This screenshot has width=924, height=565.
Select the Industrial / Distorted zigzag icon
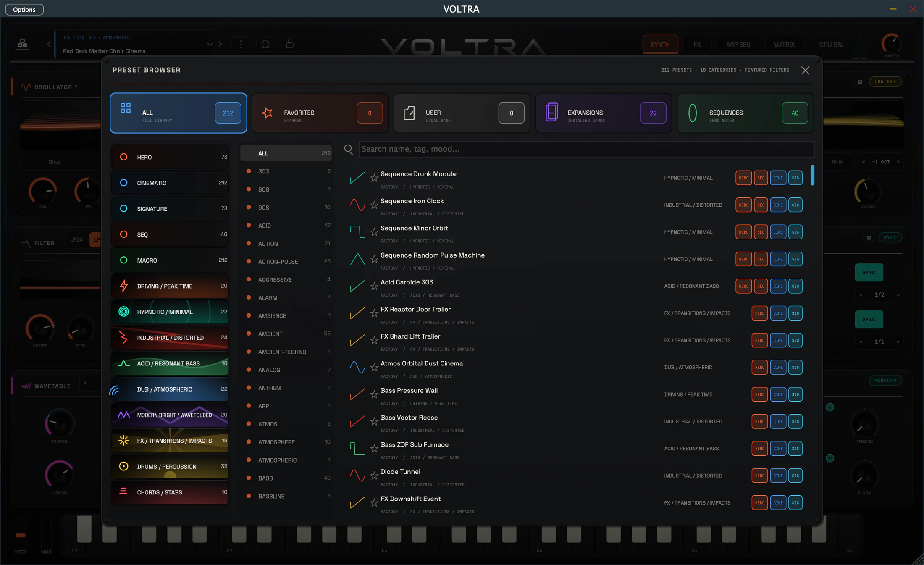124,338
